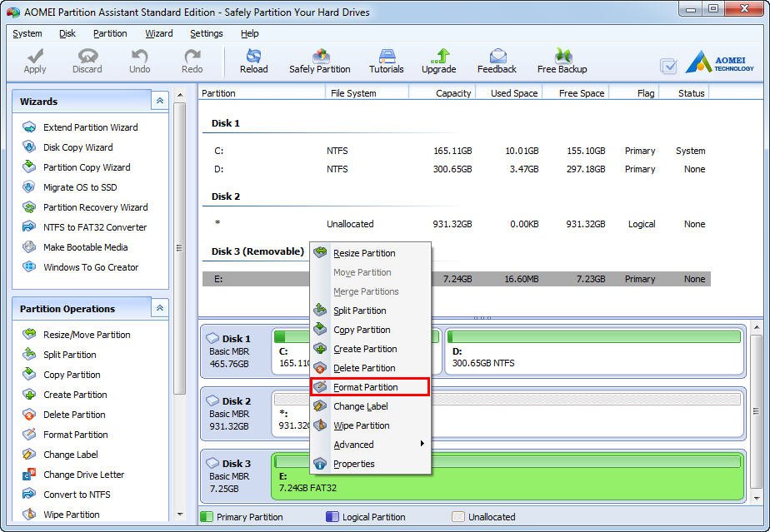Choose Change Label from context menu
This screenshot has width=770, height=532.
(370, 406)
